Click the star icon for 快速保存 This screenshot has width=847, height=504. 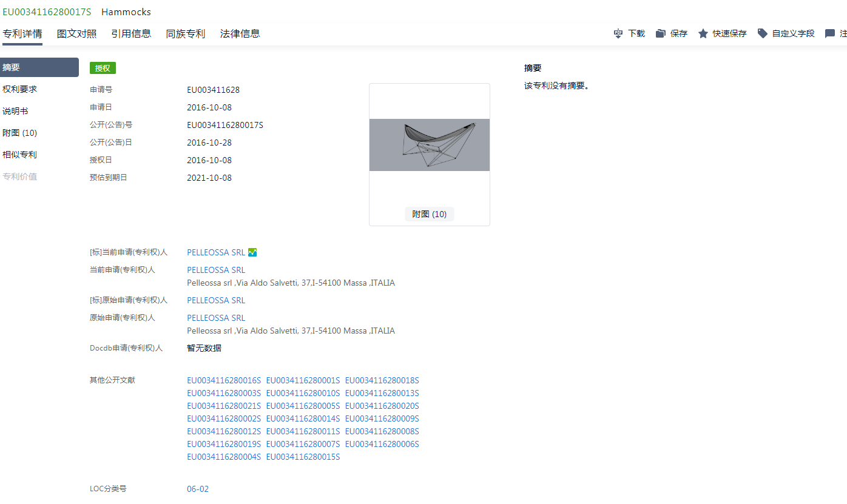tap(703, 33)
